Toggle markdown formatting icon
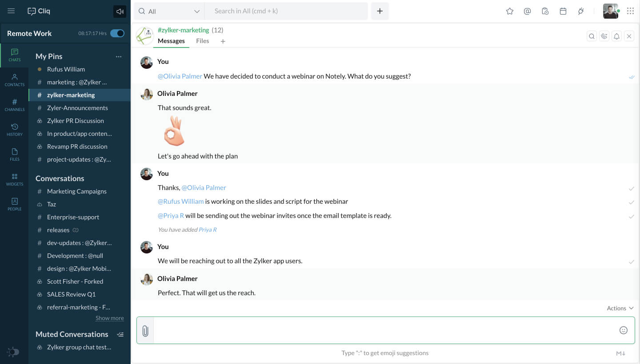 [x=621, y=353]
